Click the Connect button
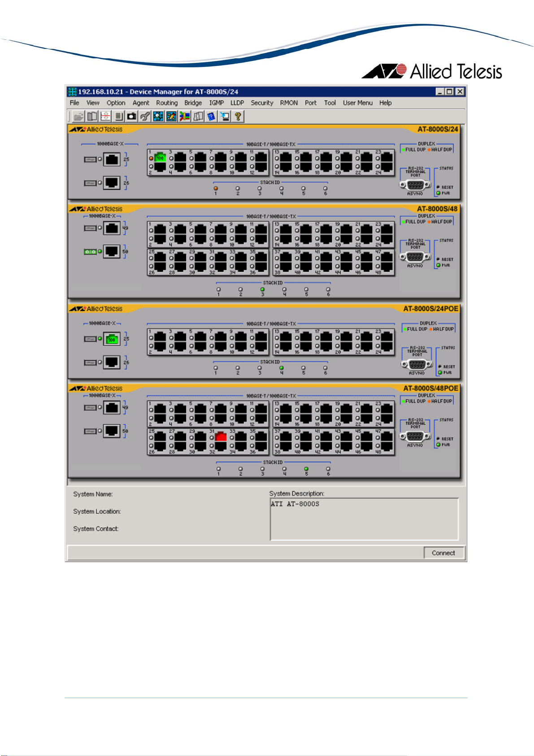Screen dimensions: 534x756 (443, 553)
